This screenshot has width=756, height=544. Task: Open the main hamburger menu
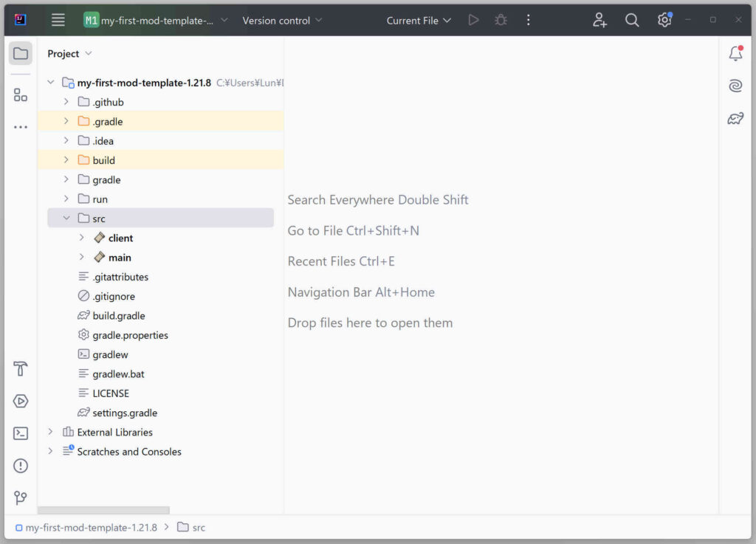click(58, 20)
